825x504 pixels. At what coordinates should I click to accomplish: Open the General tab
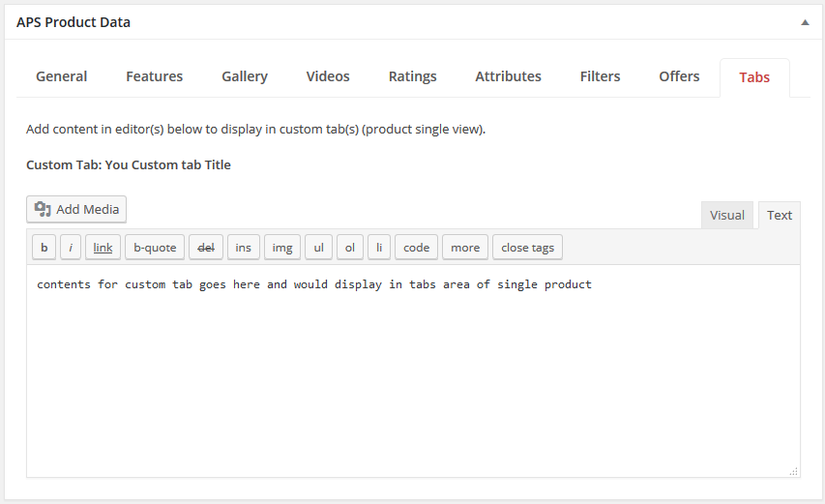coord(61,76)
